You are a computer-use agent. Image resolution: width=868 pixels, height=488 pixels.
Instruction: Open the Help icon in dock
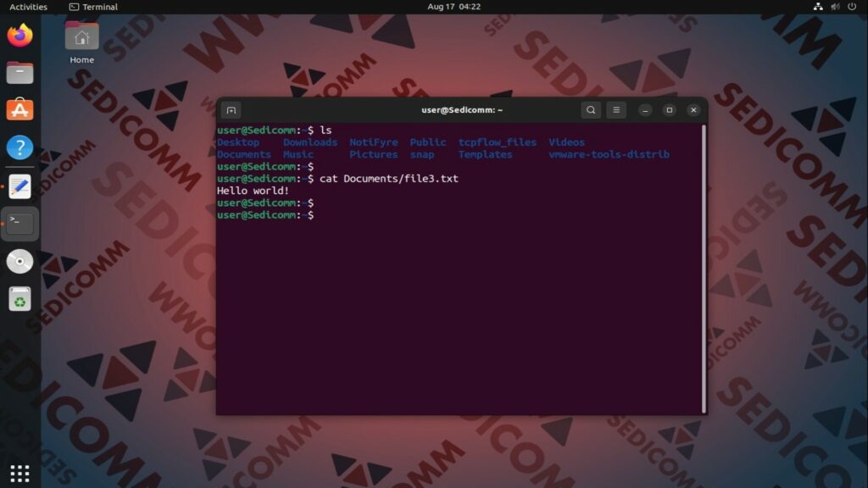[x=20, y=147]
